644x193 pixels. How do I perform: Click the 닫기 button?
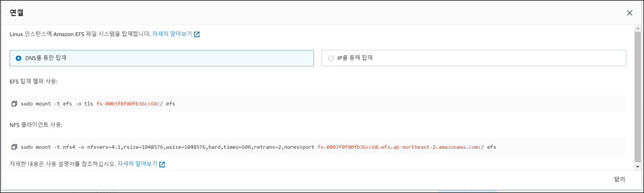point(619,179)
